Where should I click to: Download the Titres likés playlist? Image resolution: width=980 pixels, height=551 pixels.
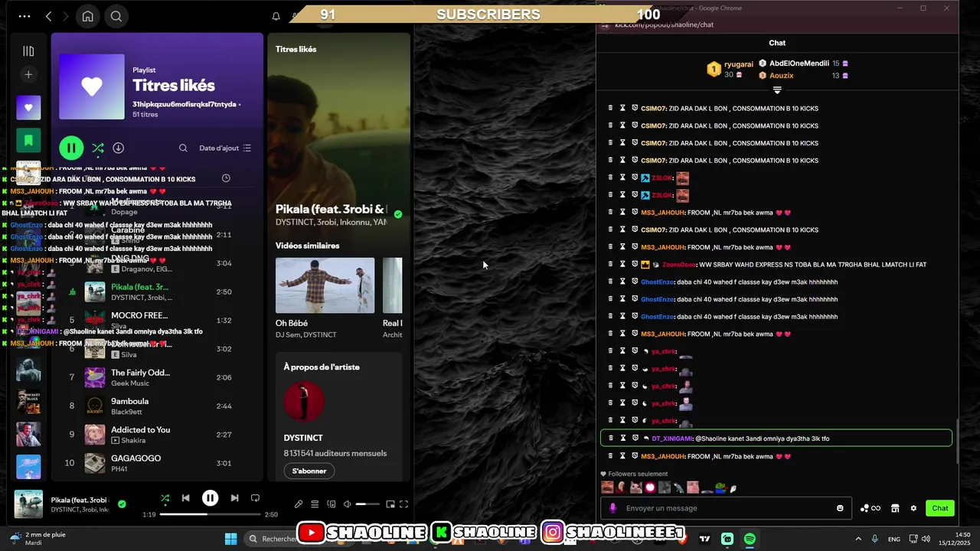pyautogui.click(x=119, y=148)
